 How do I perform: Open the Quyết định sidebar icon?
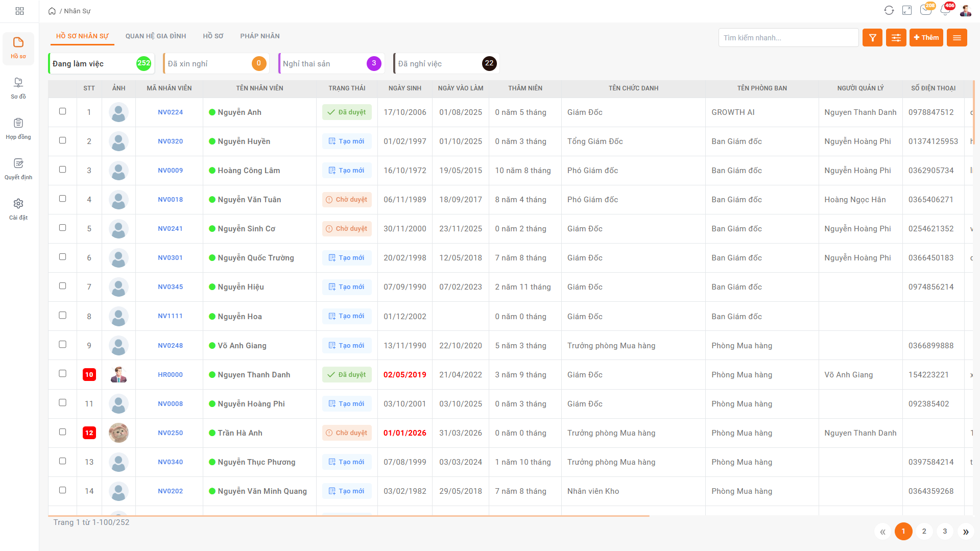tap(18, 168)
